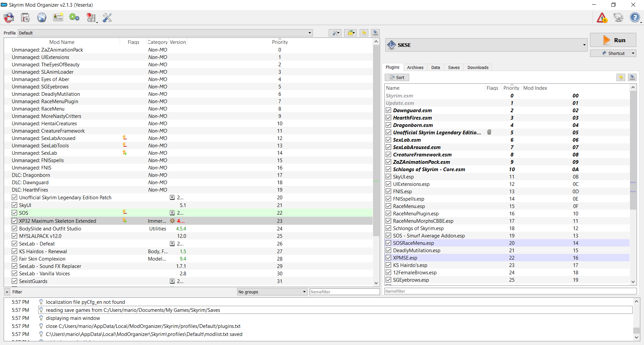The width and height of the screenshot is (644, 345).
Task: Select the Schlongs of Skyrim.esp plugin row
Action: 507,228
